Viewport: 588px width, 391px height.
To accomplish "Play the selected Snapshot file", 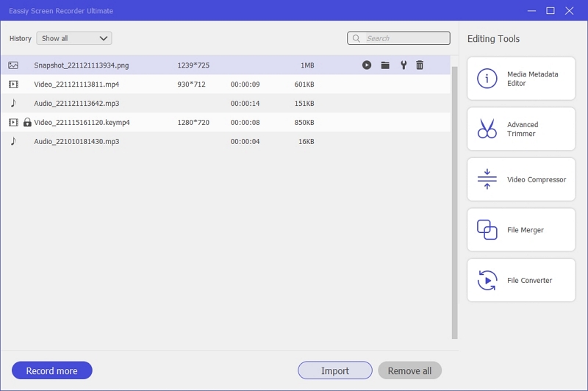I will (367, 65).
